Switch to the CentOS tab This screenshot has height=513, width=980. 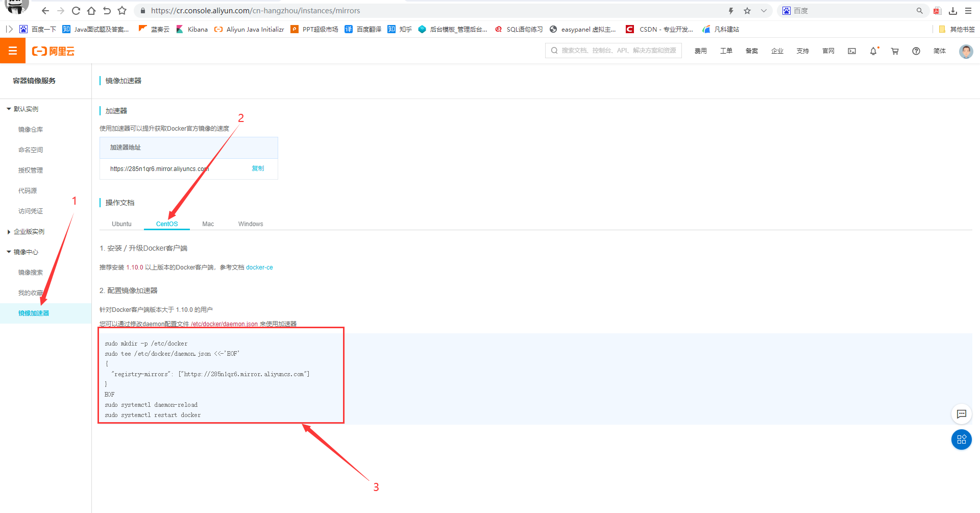(167, 224)
